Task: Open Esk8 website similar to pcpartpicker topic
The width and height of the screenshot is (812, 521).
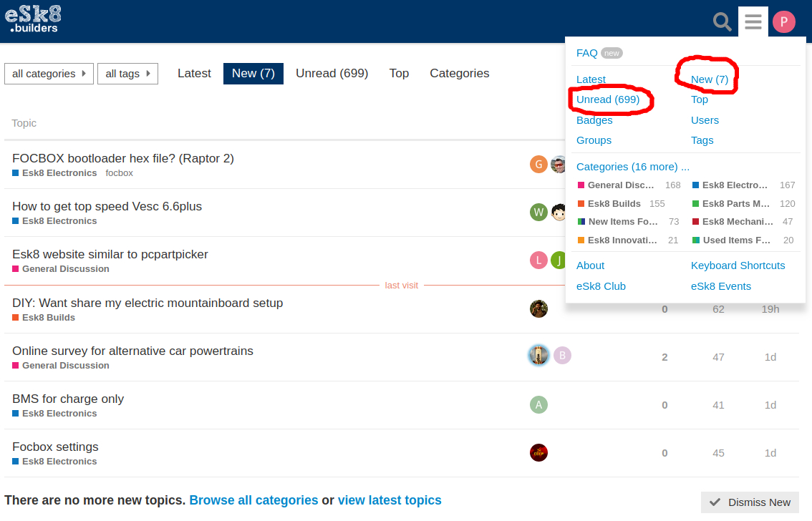Action: pos(110,255)
